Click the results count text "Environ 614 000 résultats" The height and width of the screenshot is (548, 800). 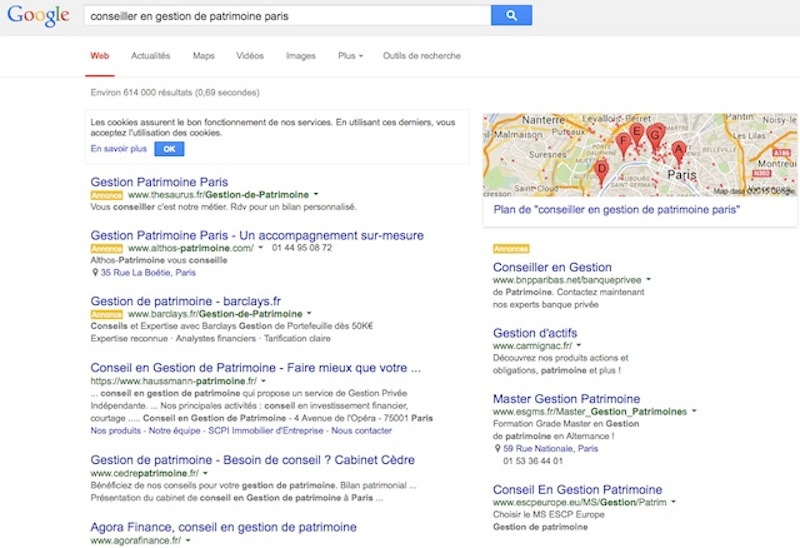click(141, 92)
